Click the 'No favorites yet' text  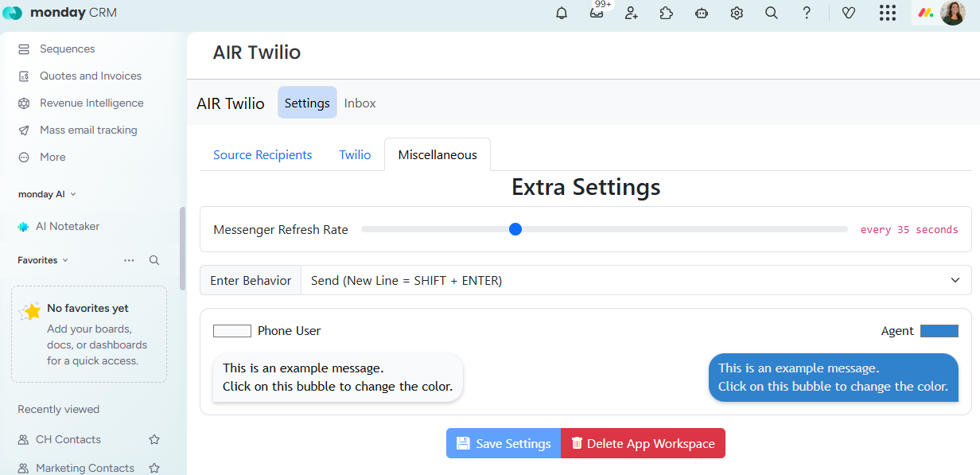click(87, 309)
